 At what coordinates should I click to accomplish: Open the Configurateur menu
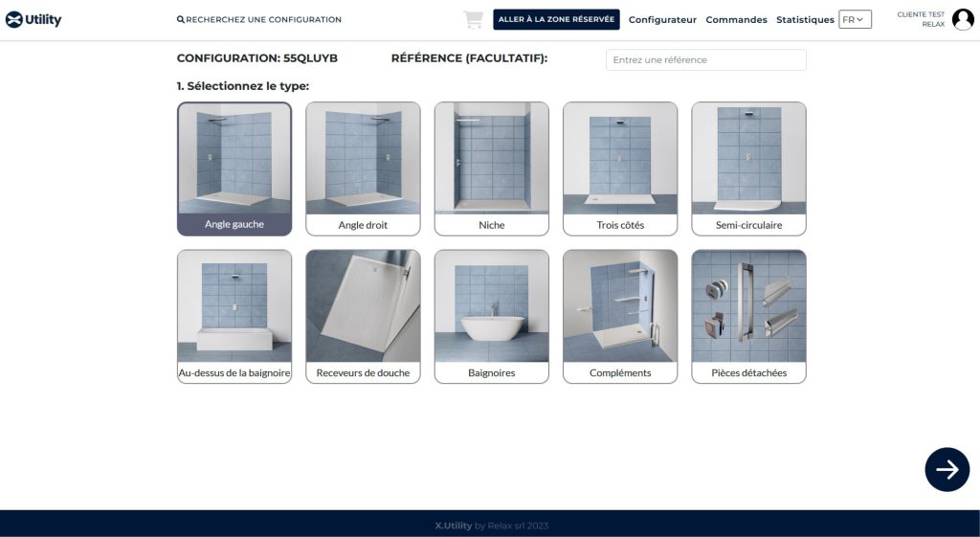point(662,20)
